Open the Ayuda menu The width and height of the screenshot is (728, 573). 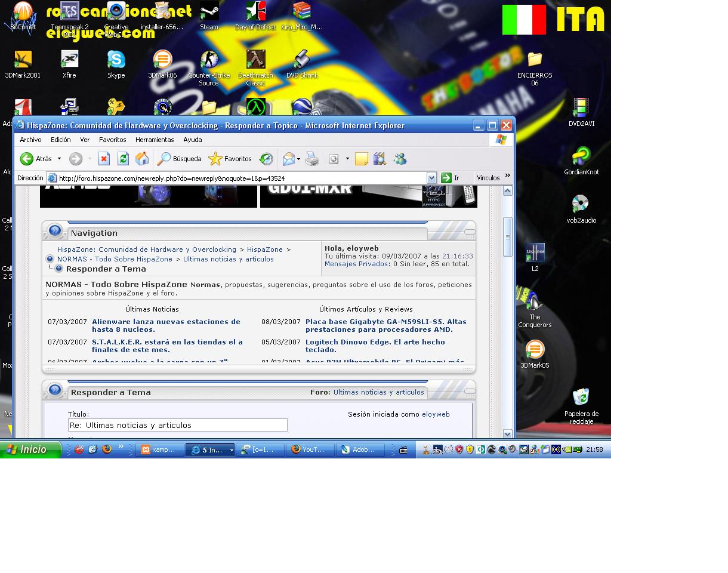coord(193,140)
